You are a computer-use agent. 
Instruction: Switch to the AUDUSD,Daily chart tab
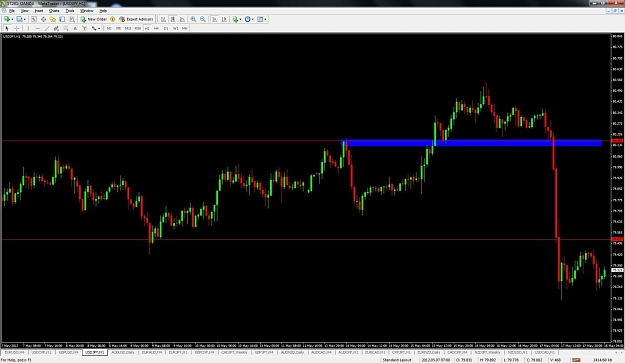[x=123, y=353]
